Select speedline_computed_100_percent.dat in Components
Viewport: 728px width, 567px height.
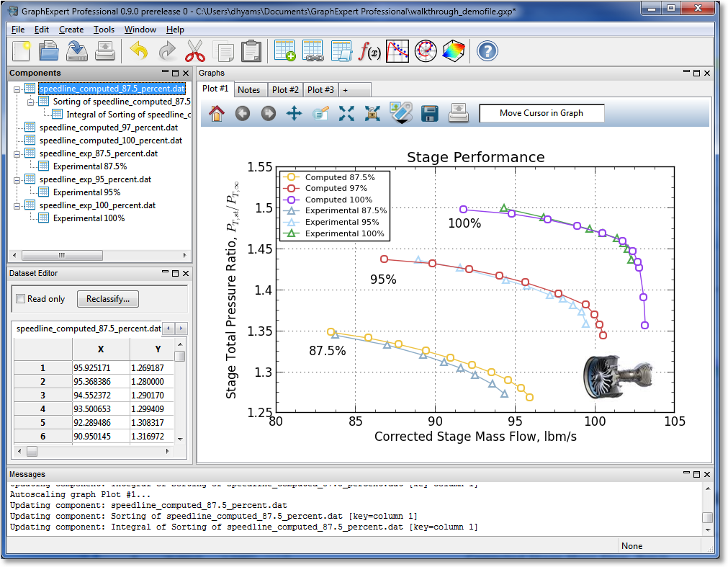pyautogui.click(x=110, y=140)
